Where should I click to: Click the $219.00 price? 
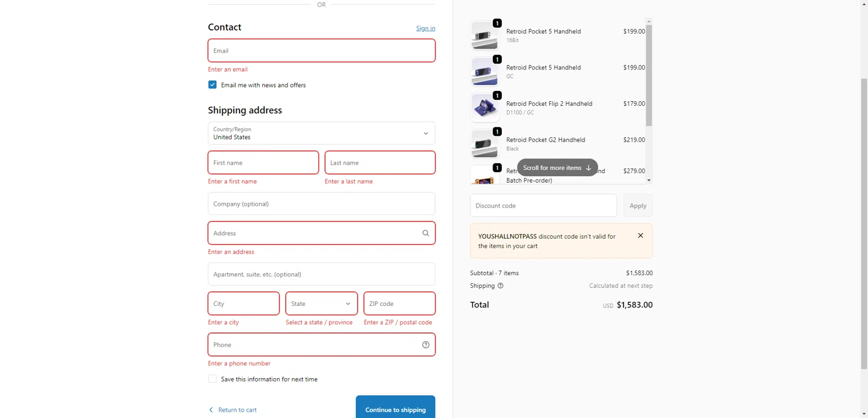pyautogui.click(x=634, y=140)
